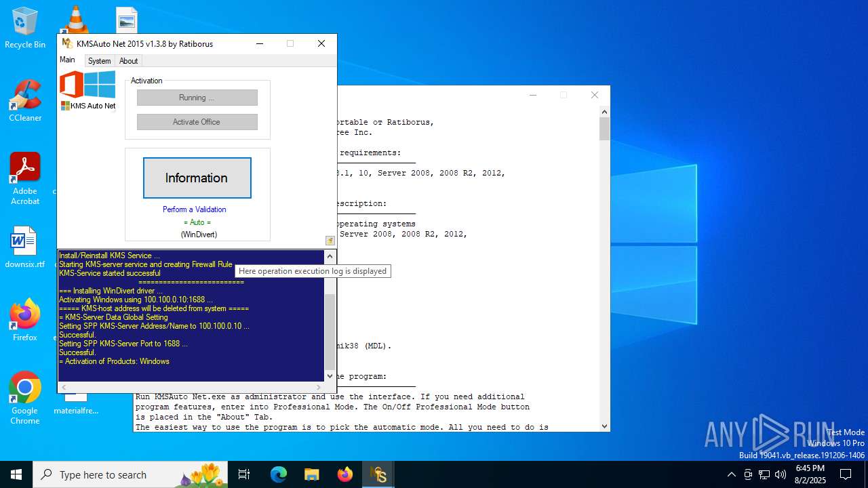Click the readme window scroll up arrow
Viewport: 868px width, 488px height.
[604, 112]
